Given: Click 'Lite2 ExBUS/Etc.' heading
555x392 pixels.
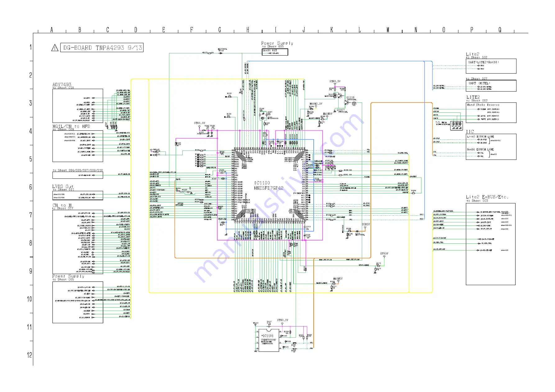Looking at the screenshot, I should (487, 197).
